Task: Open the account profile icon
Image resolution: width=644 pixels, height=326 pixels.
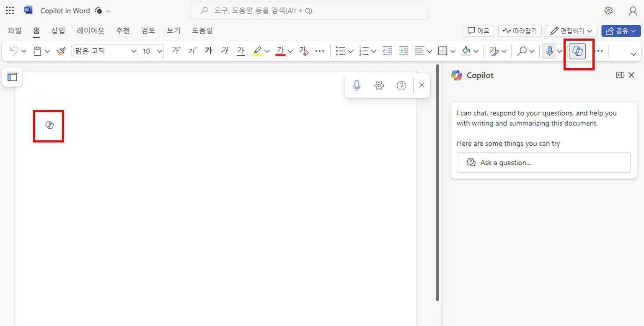Action: click(633, 10)
